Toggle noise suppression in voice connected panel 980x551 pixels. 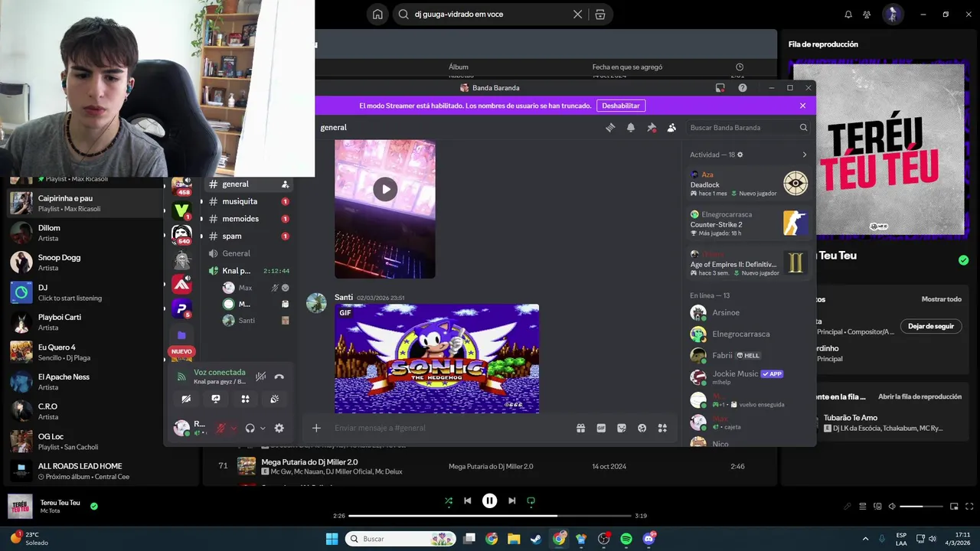[261, 377]
